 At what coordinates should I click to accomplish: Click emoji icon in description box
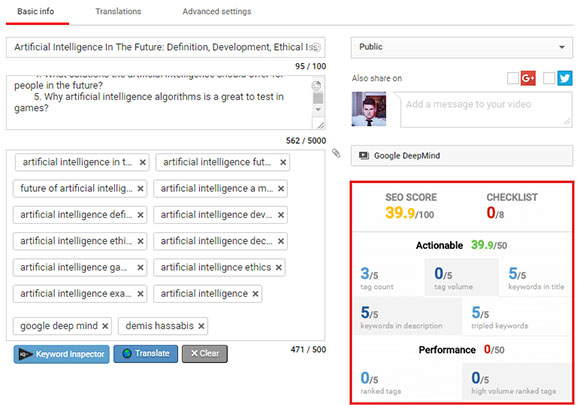pos(316,86)
